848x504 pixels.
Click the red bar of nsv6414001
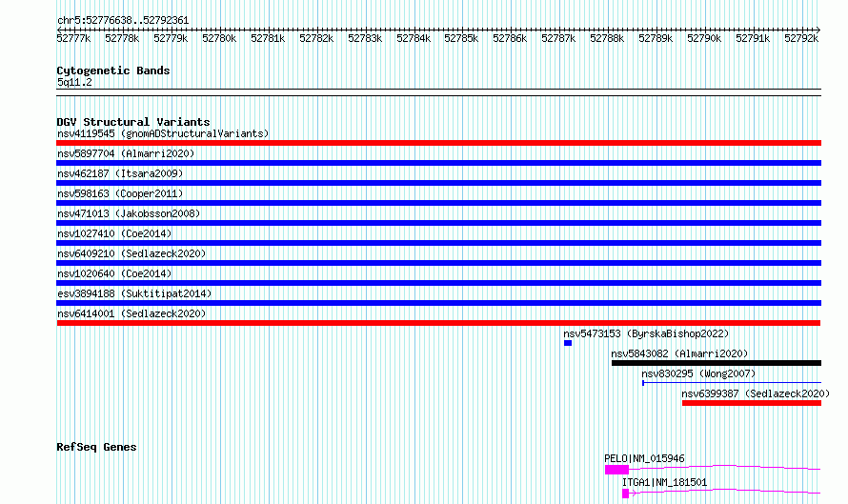(438, 323)
